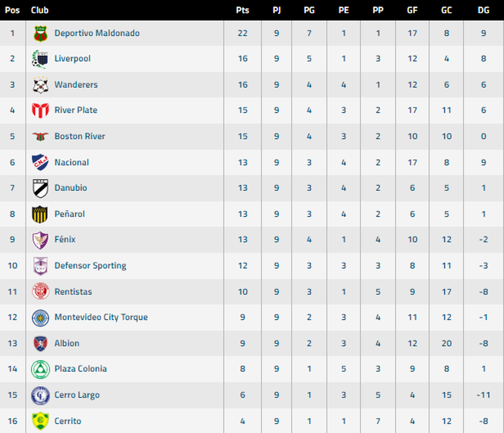Open the Boston River team link
Screen dimensions: 504x433
(80, 136)
